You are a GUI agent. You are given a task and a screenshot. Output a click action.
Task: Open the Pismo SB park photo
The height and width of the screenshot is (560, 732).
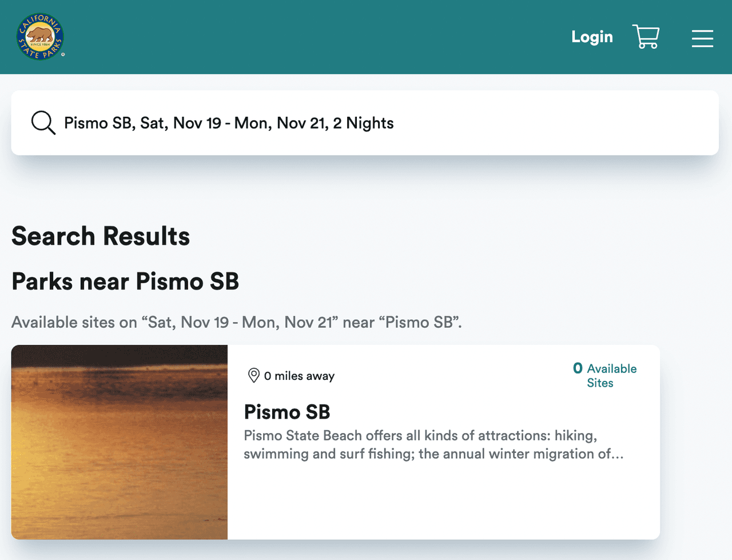pos(120,442)
